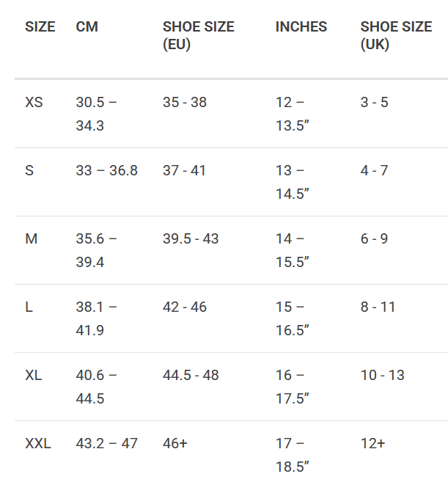This screenshot has height=482, width=448.
Task: Click the SIZE column header
Action: [x=40, y=26]
